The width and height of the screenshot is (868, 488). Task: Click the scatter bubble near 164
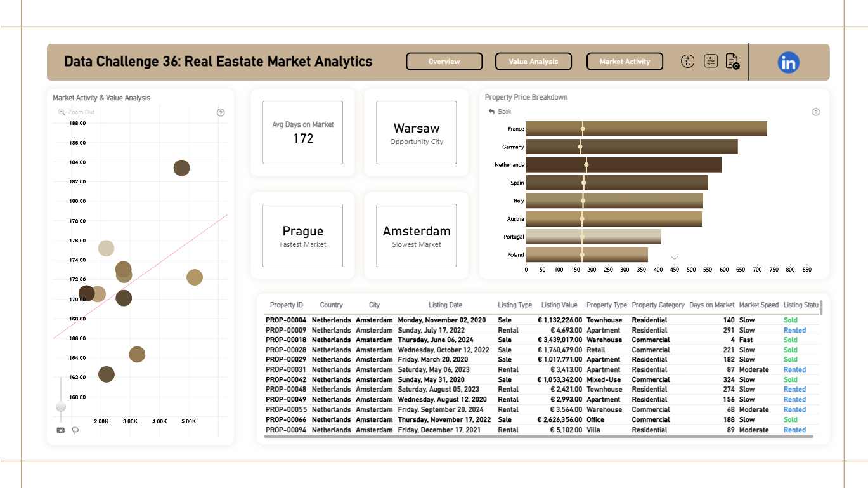(137, 355)
